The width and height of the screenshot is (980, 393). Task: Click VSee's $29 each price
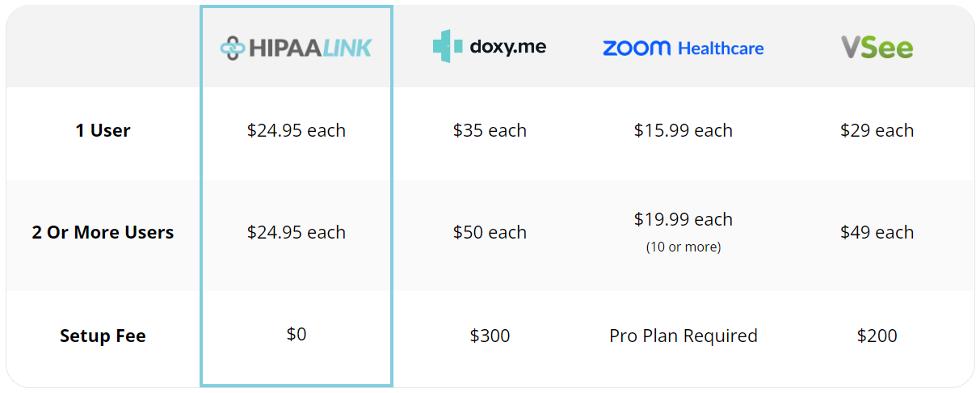[x=877, y=130]
